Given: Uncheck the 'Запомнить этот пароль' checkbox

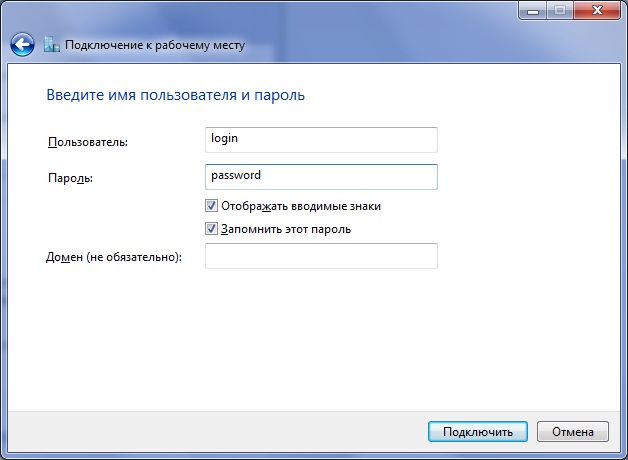Looking at the screenshot, I should coord(211,229).
